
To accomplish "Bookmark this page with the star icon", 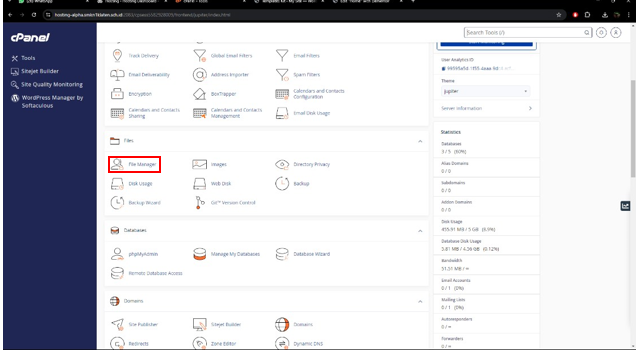I will [559, 15].
